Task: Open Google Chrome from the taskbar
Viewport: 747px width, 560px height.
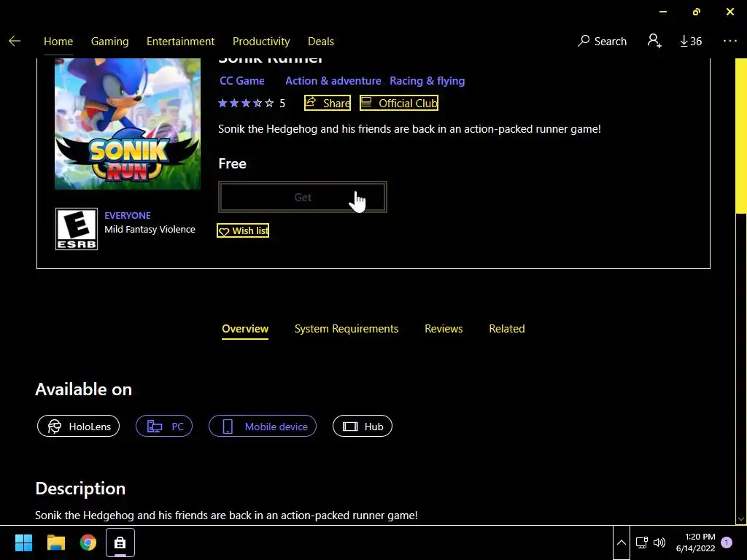Action: (x=88, y=542)
